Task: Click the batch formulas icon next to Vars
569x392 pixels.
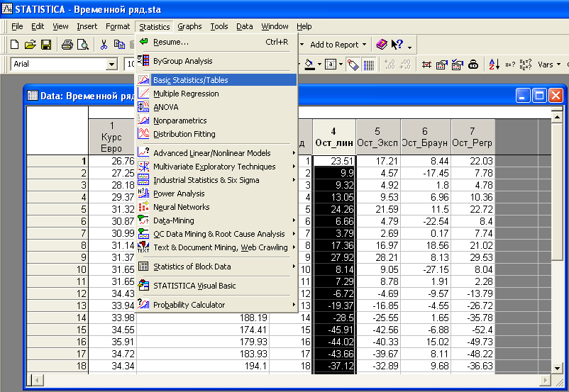Action: pyautogui.click(x=526, y=65)
